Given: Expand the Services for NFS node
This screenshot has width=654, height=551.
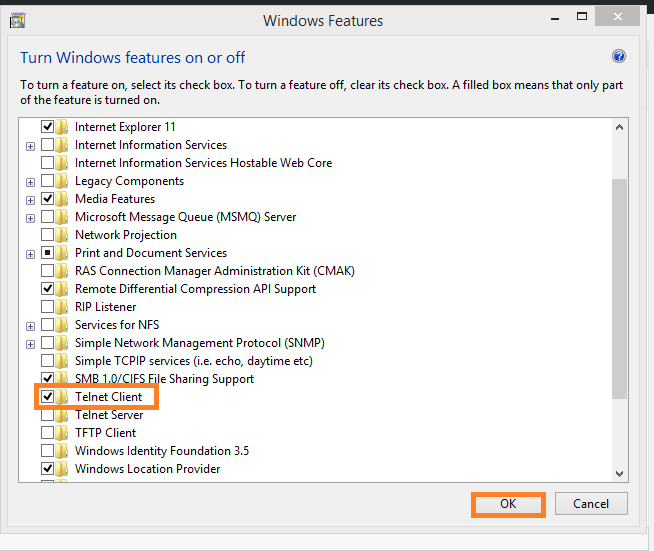Looking at the screenshot, I should (x=30, y=326).
